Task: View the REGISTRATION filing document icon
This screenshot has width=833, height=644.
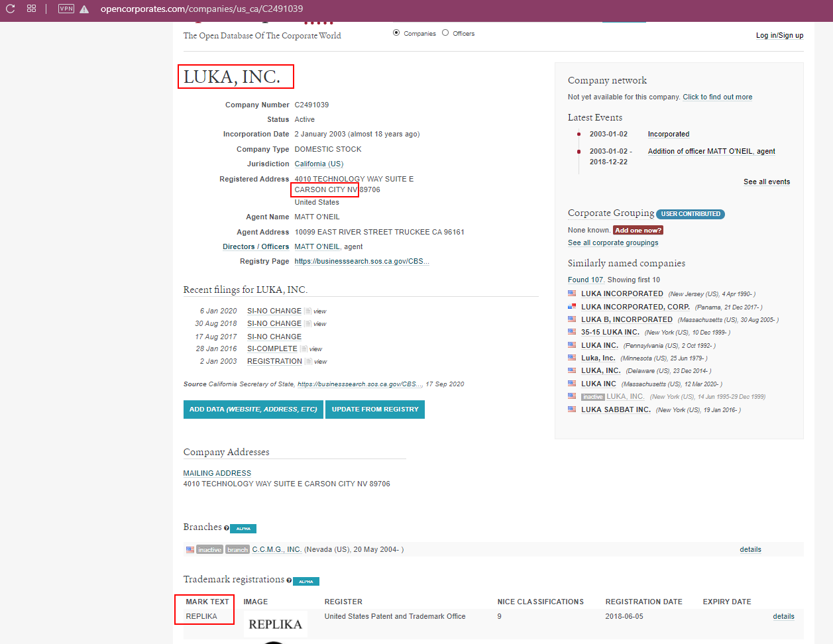Action: pyautogui.click(x=308, y=362)
